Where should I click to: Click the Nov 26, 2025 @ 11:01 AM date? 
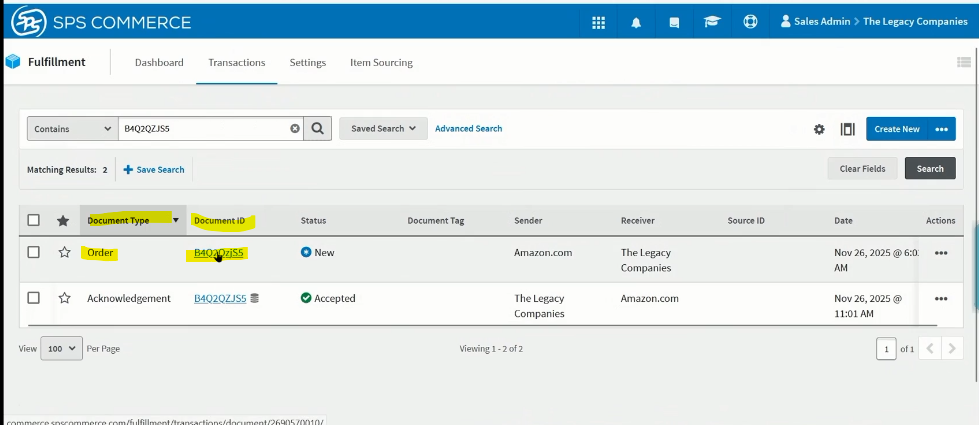(x=868, y=306)
